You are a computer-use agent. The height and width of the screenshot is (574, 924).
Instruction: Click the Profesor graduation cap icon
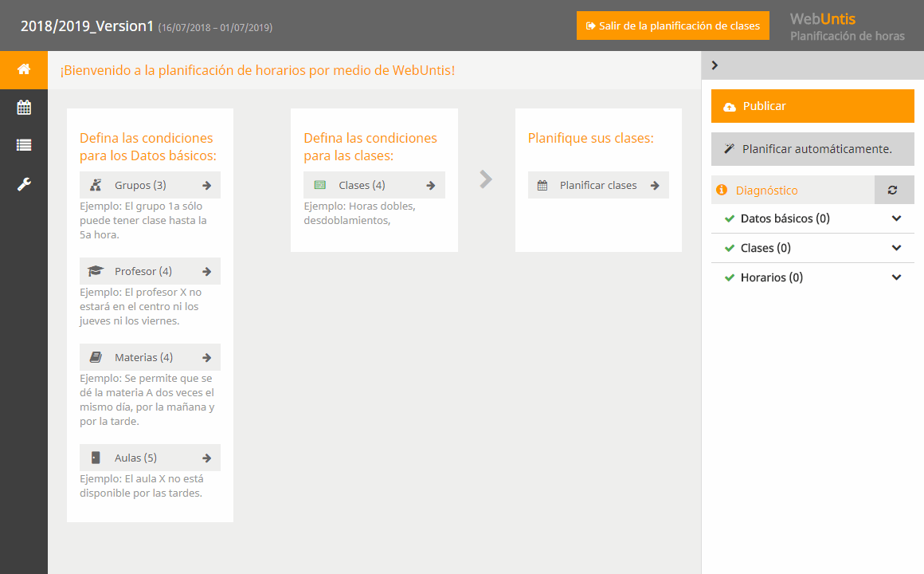pos(96,271)
